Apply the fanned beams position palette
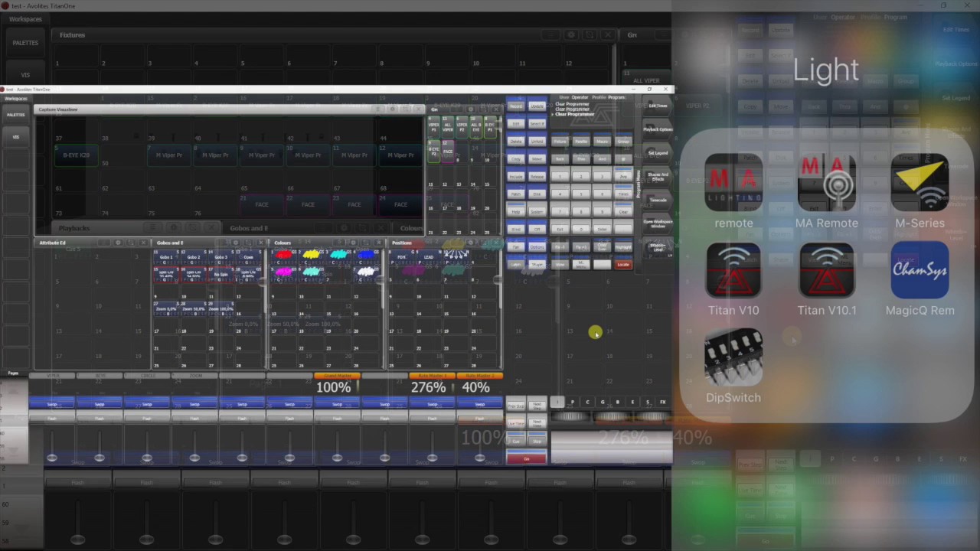 [x=456, y=256]
